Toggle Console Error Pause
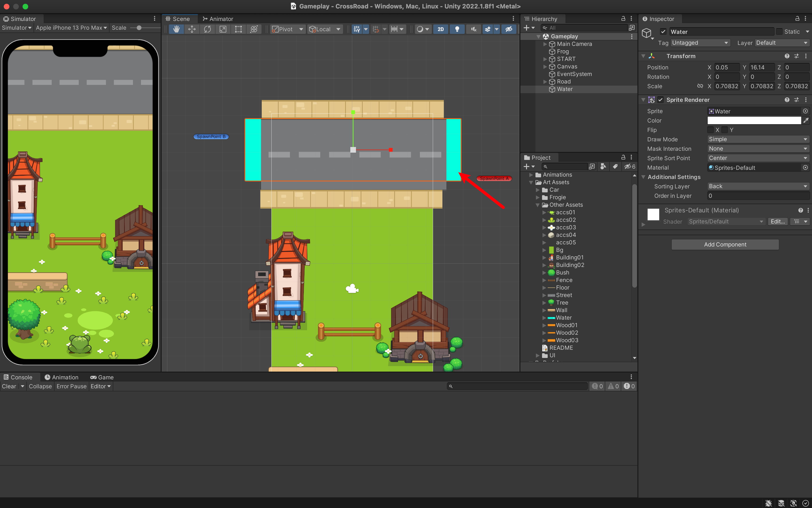The image size is (812, 508). tap(71, 386)
